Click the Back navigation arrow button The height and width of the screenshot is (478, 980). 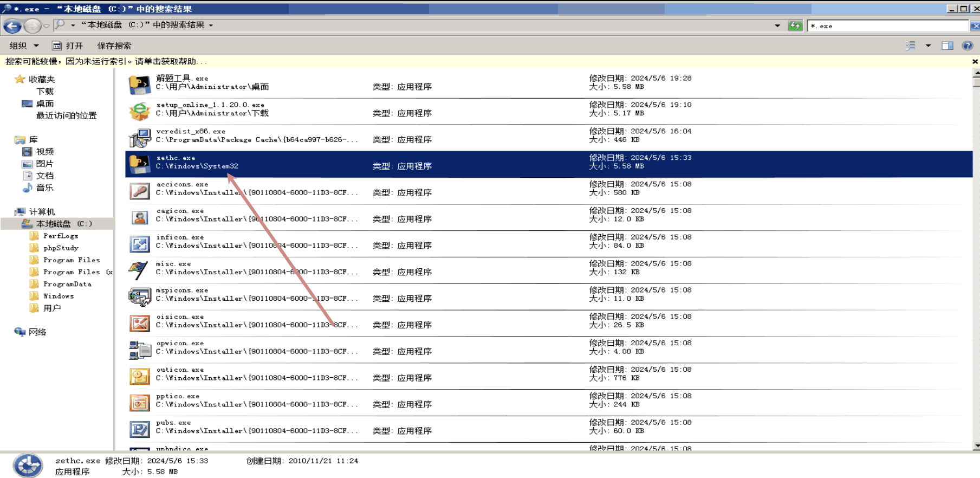tap(12, 25)
